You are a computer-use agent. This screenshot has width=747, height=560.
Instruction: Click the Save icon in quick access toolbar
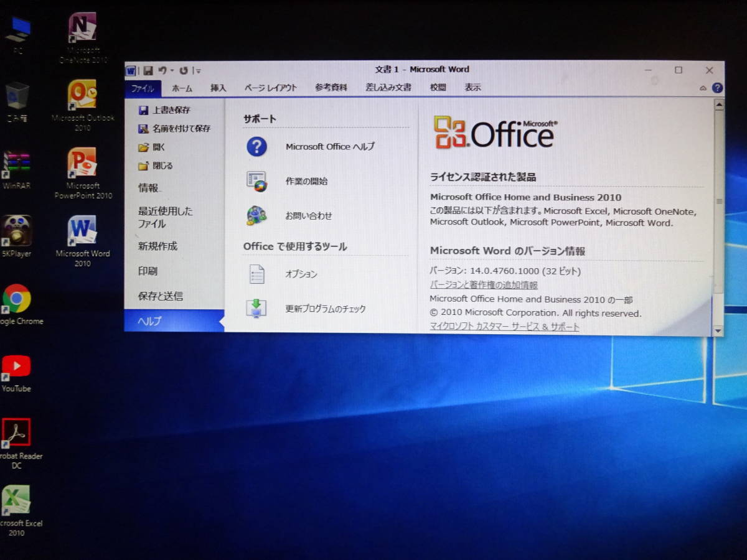148,70
